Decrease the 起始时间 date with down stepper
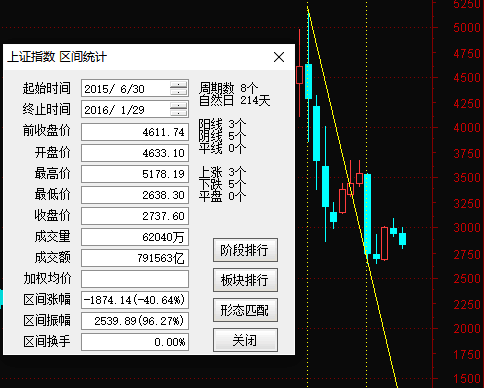The width and height of the screenshot is (484, 388). pos(179,92)
